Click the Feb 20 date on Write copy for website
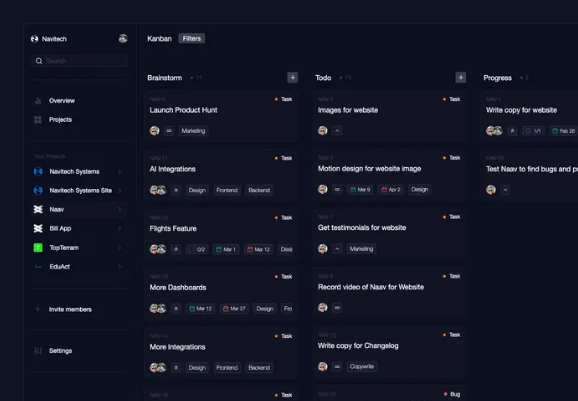The image size is (578, 401). [564, 131]
